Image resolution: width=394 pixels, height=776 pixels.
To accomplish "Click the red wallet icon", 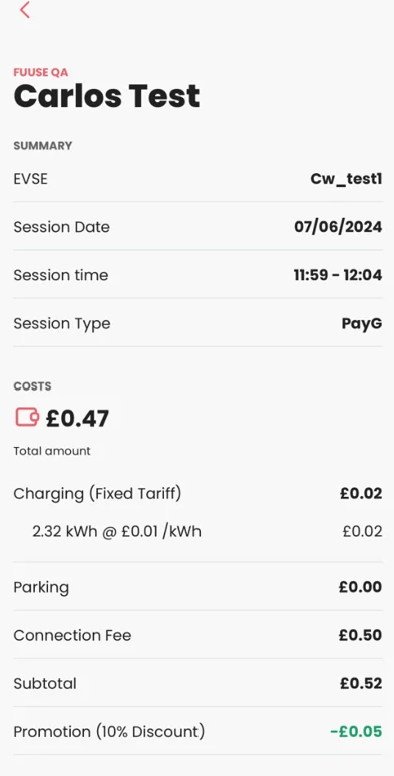I will (x=27, y=417).
